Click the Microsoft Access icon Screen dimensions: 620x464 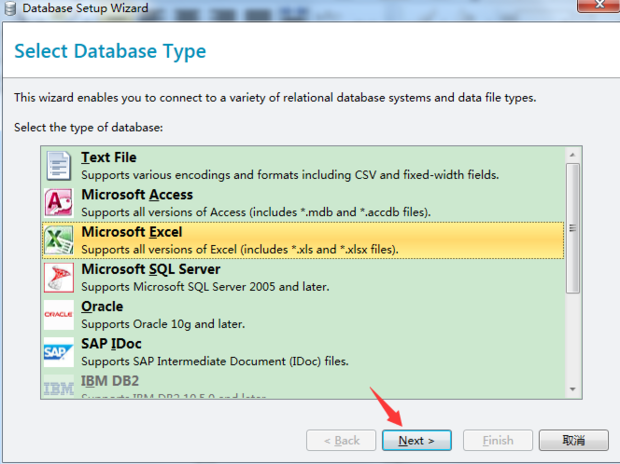click(x=59, y=203)
